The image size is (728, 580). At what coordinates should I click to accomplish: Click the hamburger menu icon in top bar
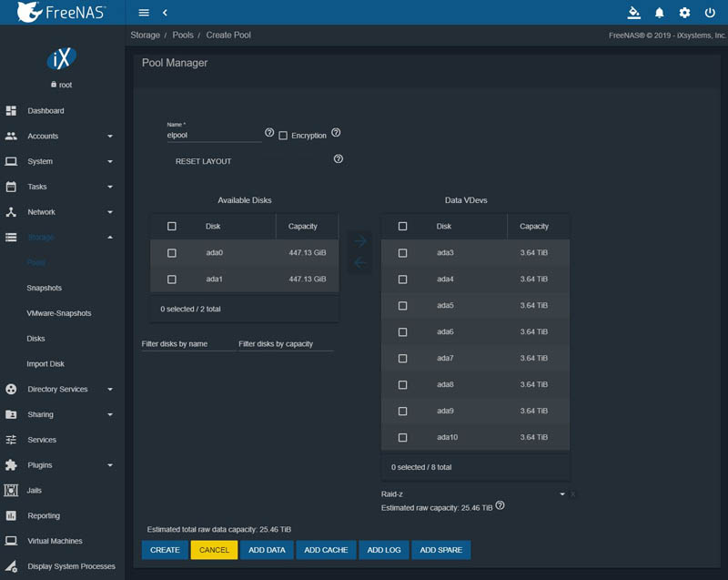144,13
